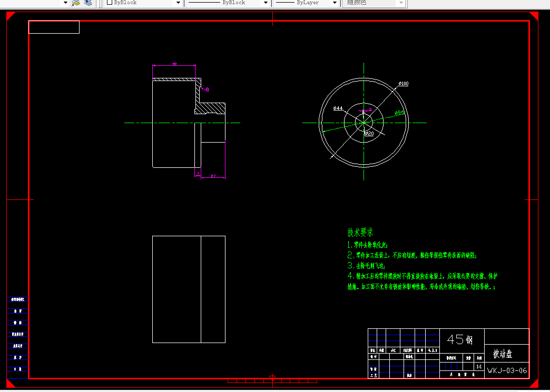The width and height of the screenshot is (550, 392).
Task: Select the 27 dimension at section bottom
Action: coord(213,176)
